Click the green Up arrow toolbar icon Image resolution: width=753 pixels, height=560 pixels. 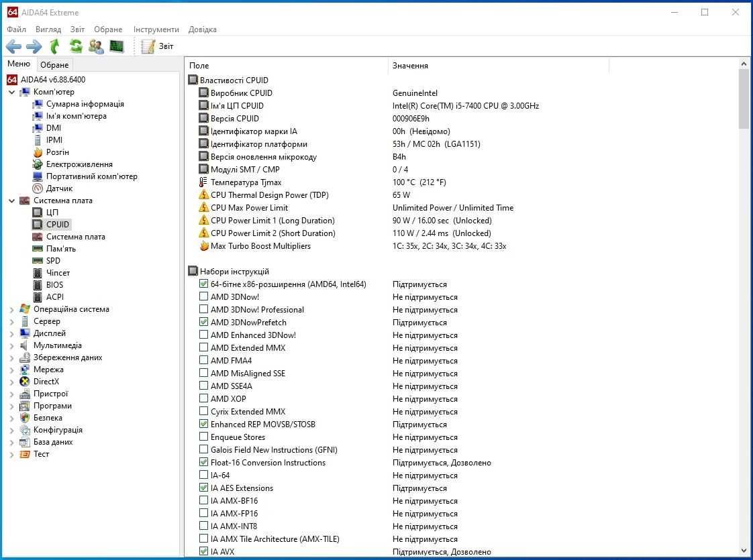coord(55,46)
